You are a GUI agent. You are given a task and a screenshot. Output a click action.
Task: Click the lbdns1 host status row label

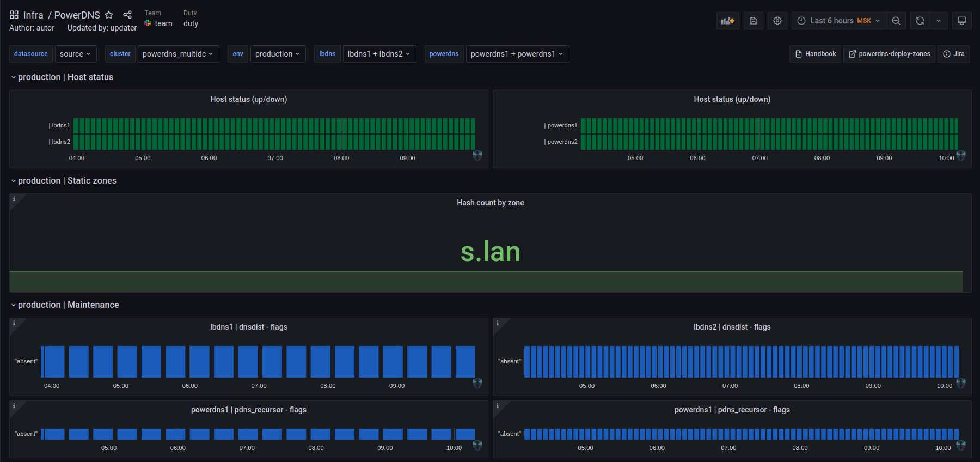[59, 125]
